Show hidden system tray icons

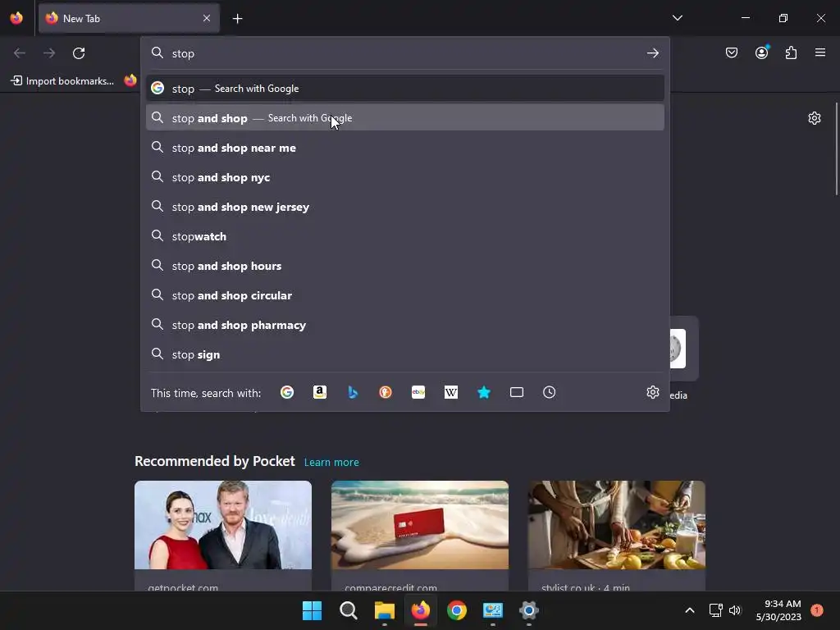pos(690,610)
